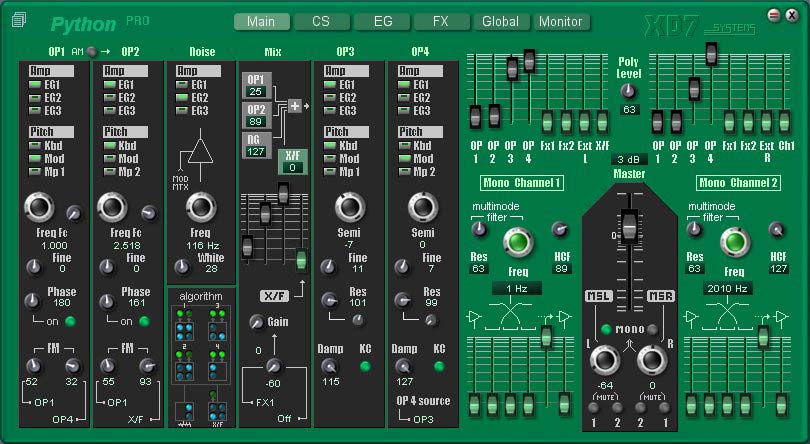The image size is (810, 444).
Task: Enable Noise Amp EG3 switch
Action: click(182, 111)
